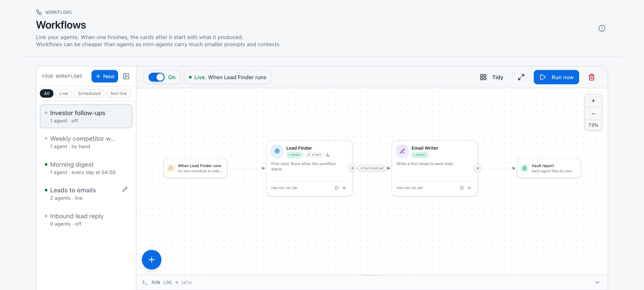Select the Investor follow-ups workflow
The height and width of the screenshot is (290, 644).
point(86,116)
